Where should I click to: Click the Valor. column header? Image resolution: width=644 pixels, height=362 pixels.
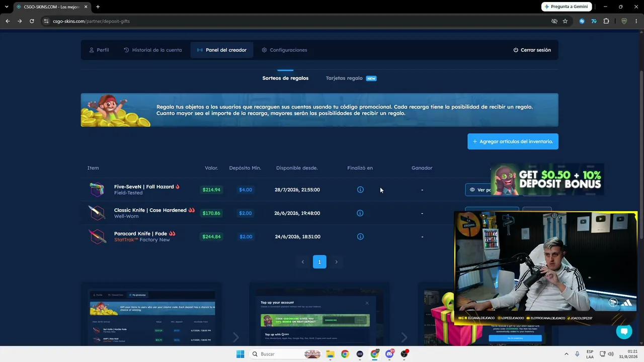(x=211, y=168)
